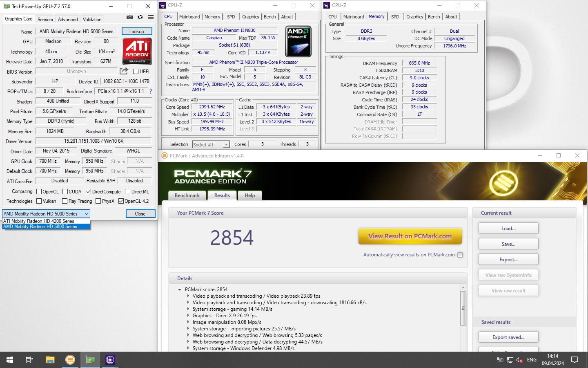
Task: Click the BIOS export share icon
Action: [x=124, y=71]
